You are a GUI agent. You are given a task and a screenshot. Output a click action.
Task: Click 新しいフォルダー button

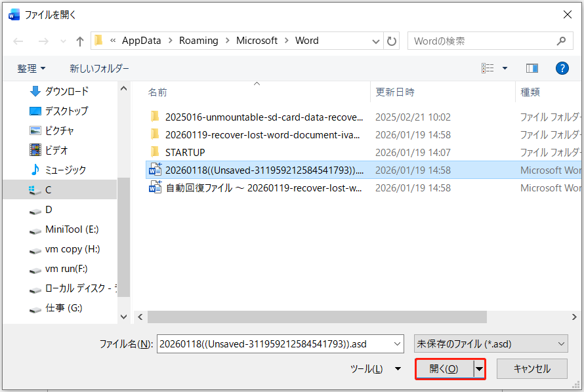click(x=99, y=68)
